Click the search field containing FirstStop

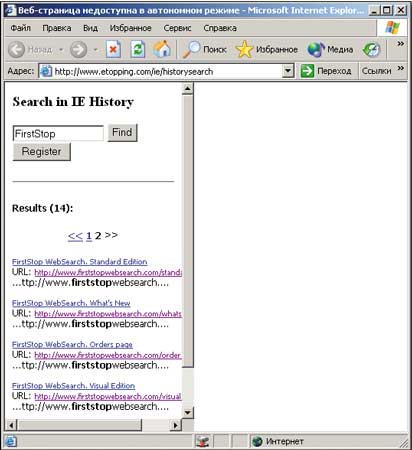click(x=58, y=133)
